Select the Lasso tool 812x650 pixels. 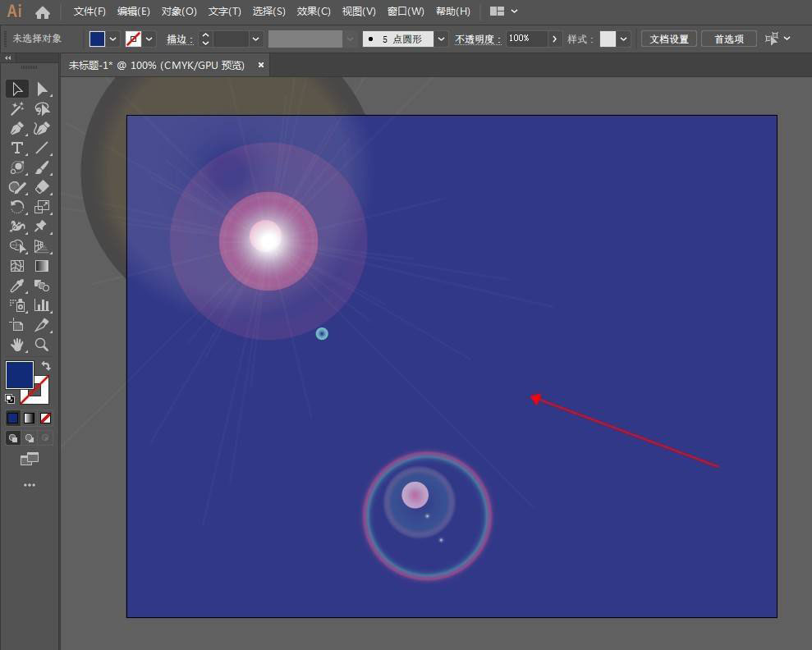coord(42,108)
